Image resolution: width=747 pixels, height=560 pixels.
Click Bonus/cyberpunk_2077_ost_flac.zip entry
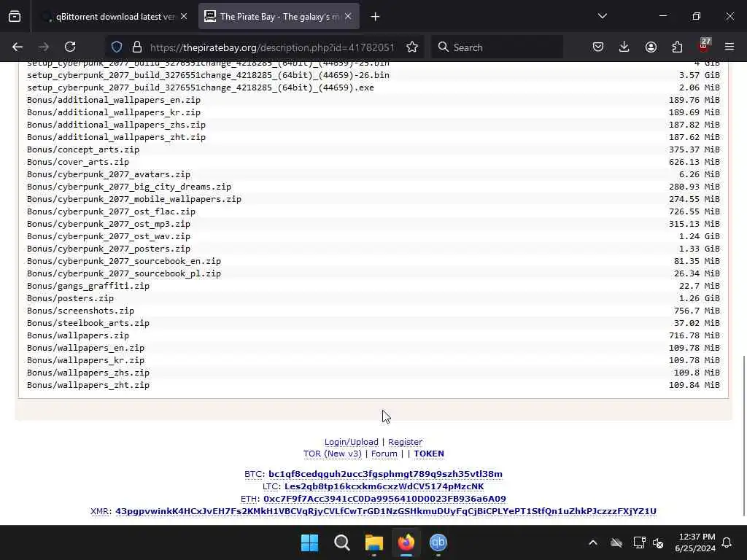click(111, 211)
